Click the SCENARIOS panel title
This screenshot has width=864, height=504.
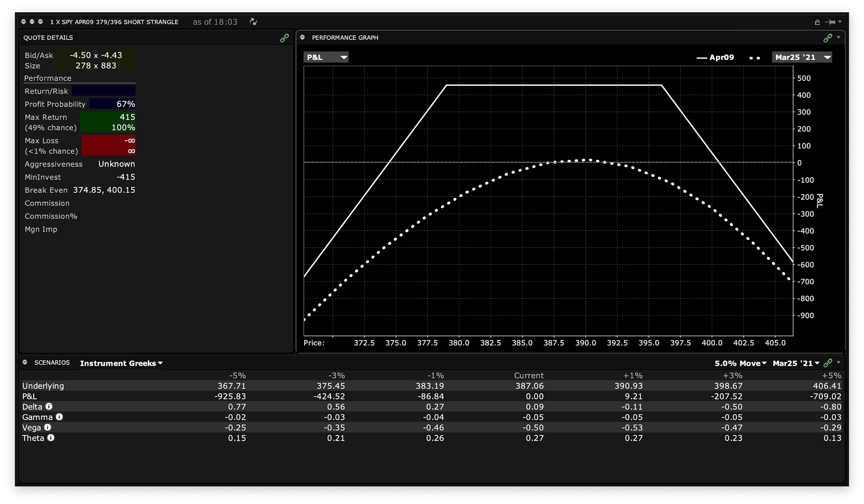52,362
